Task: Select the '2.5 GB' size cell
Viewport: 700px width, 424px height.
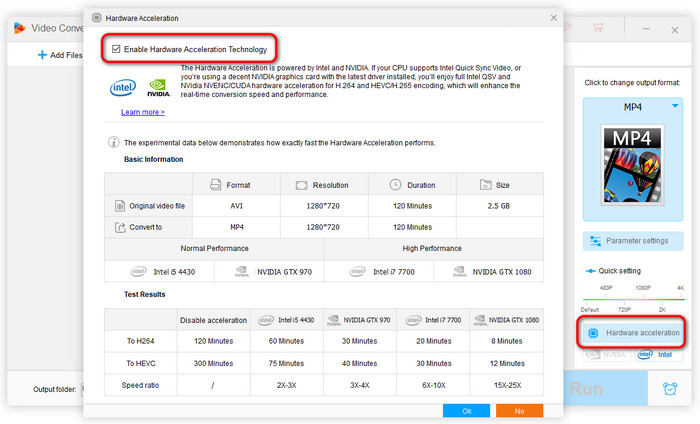Action: click(x=499, y=206)
